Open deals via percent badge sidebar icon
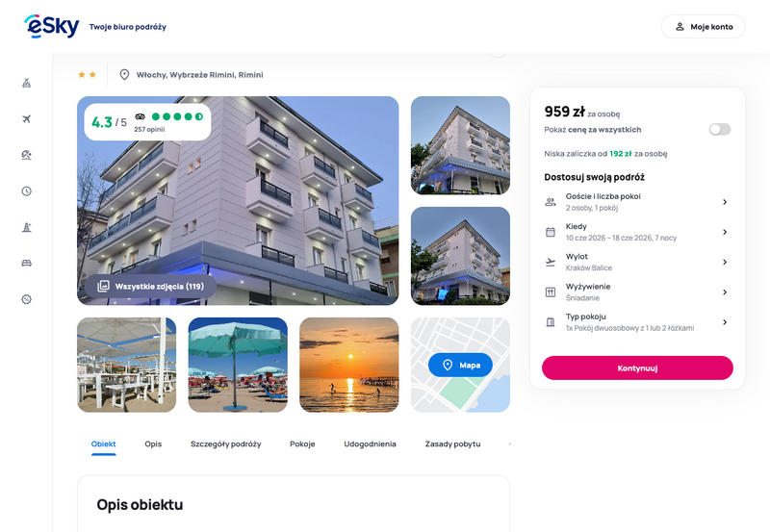Image resolution: width=770 pixels, height=532 pixels. click(x=27, y=299)
